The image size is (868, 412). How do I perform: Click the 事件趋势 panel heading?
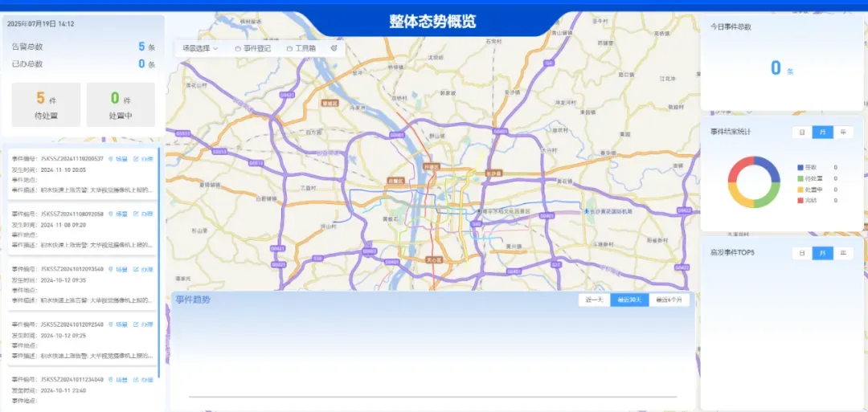tap(193, 300)
